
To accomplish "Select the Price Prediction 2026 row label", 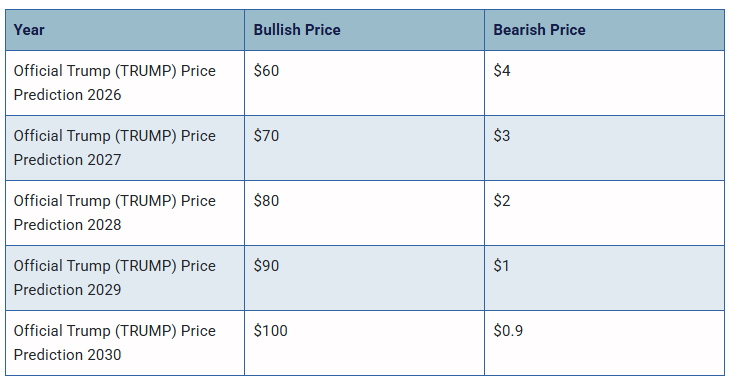I will coord(115,83).
